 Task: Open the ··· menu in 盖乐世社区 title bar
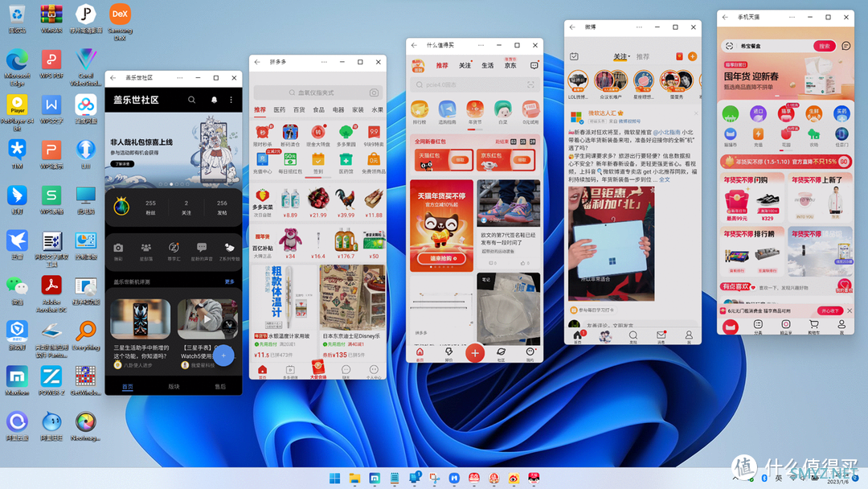[179, 77]
